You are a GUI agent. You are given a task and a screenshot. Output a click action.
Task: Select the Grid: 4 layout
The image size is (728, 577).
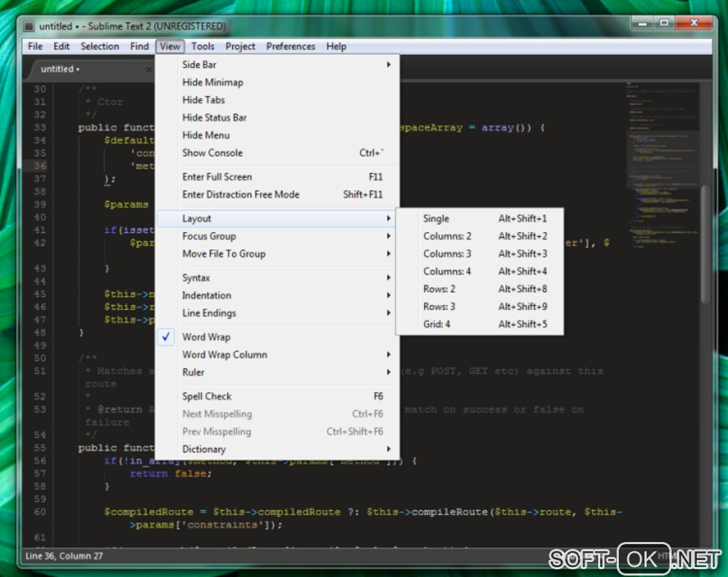click(480, 324)
